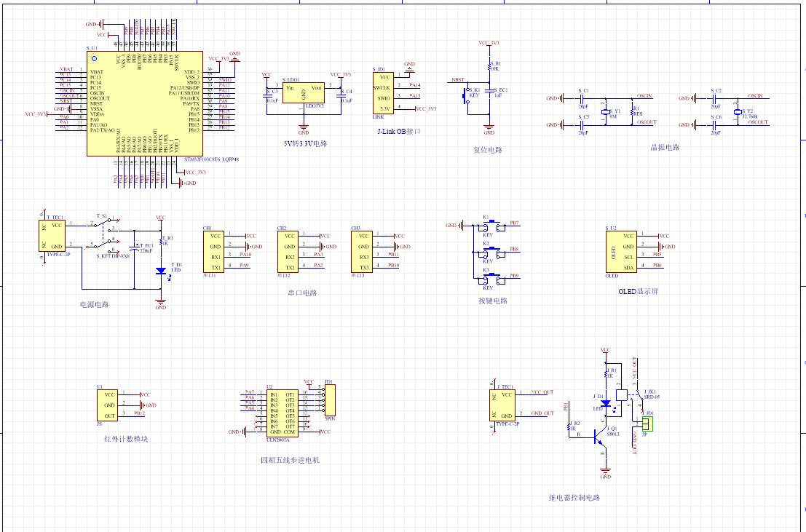Click the PB9 net label beside K3

point(514,276)
